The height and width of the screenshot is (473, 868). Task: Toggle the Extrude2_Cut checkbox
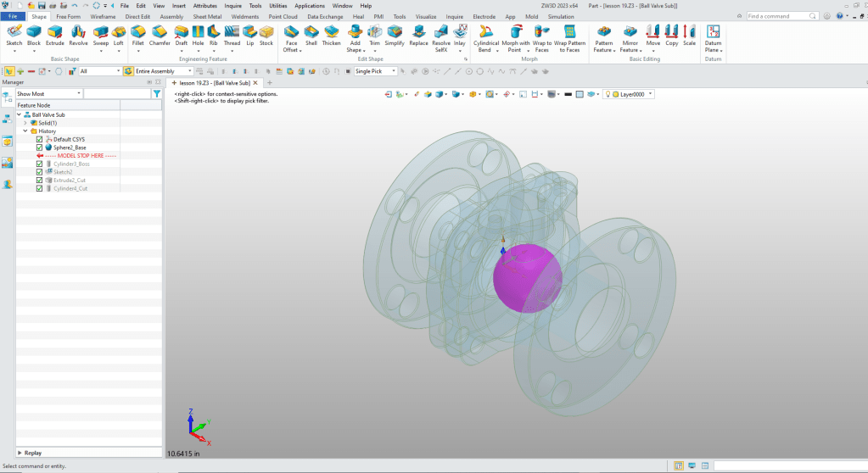coord(40,181)
